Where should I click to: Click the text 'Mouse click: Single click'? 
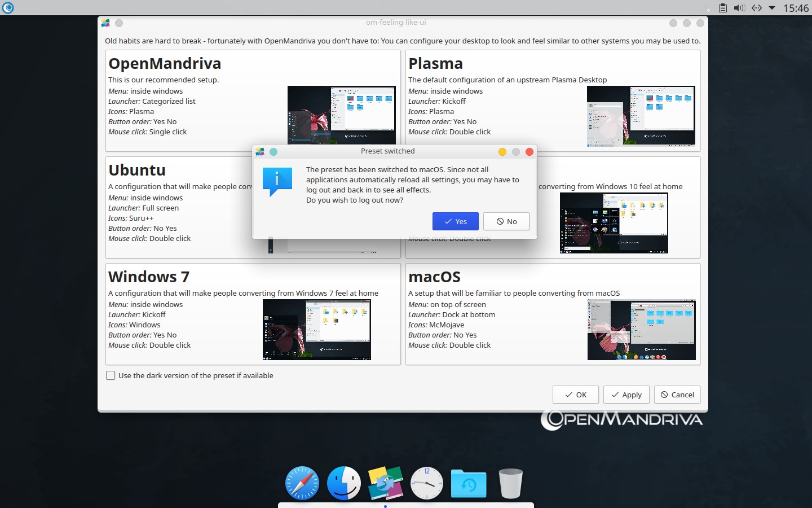(148, 132)
